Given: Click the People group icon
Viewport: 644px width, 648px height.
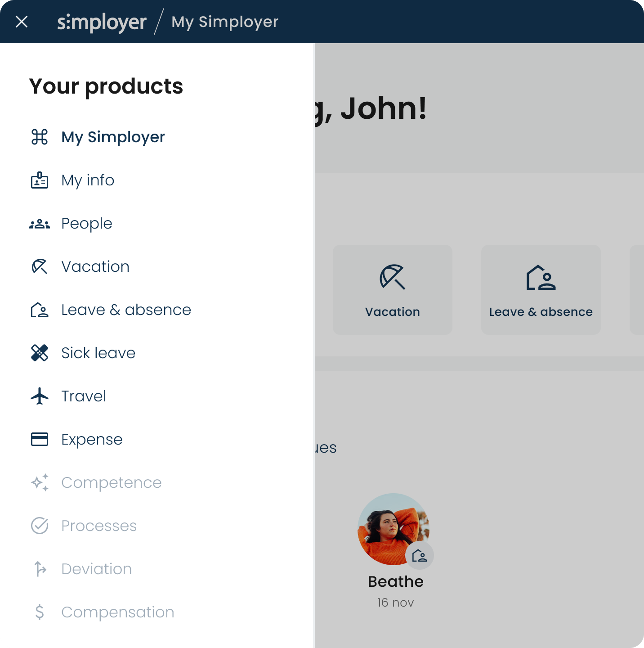Looking at the screenshot, I should point(40,224).
